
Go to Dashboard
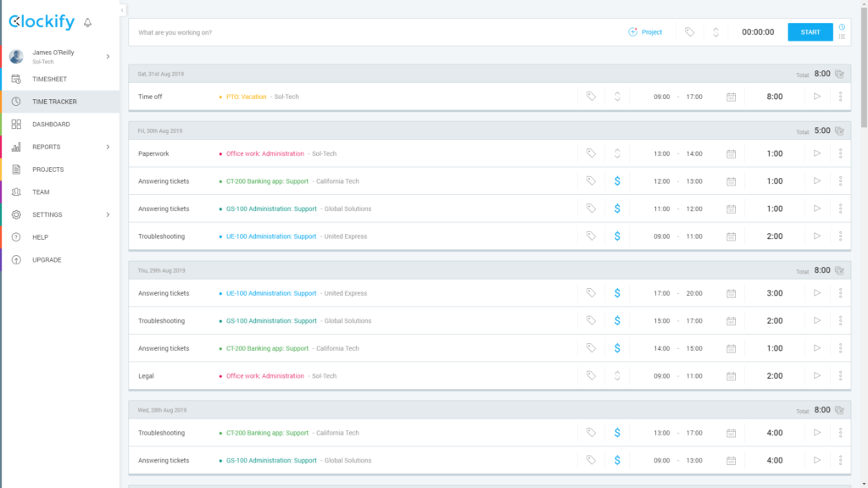tap(51, 125)
